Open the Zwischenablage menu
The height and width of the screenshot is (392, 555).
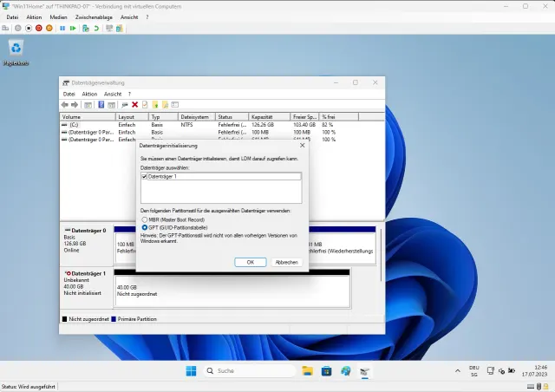92,16
